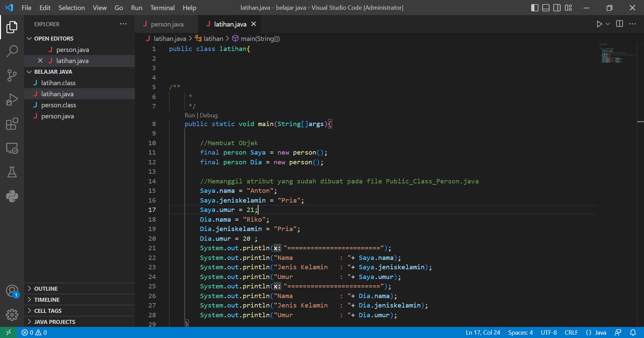The width and height of the screenshot is (644, 338).
Task: Click the Debug codelens link
Action: tap(209, 115)
